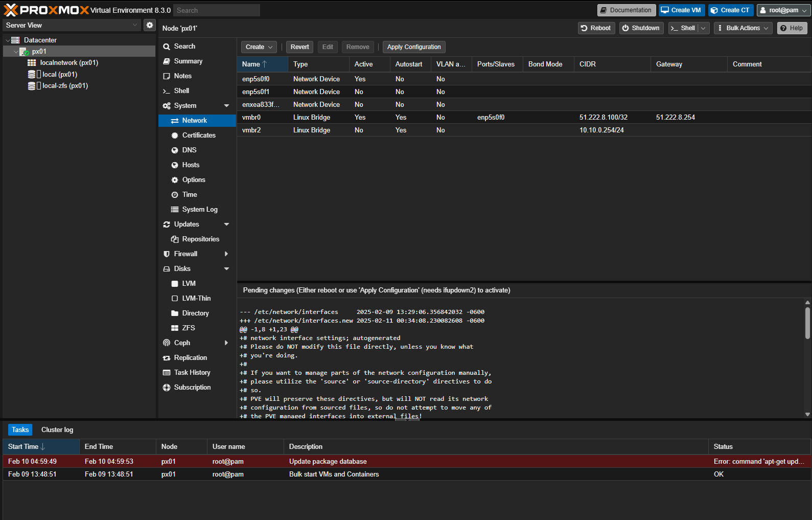Image resolution: width=812 pixels, height=520 pixels.
Task: Click the Replication retweet icon
Action: tap(167, 357)
